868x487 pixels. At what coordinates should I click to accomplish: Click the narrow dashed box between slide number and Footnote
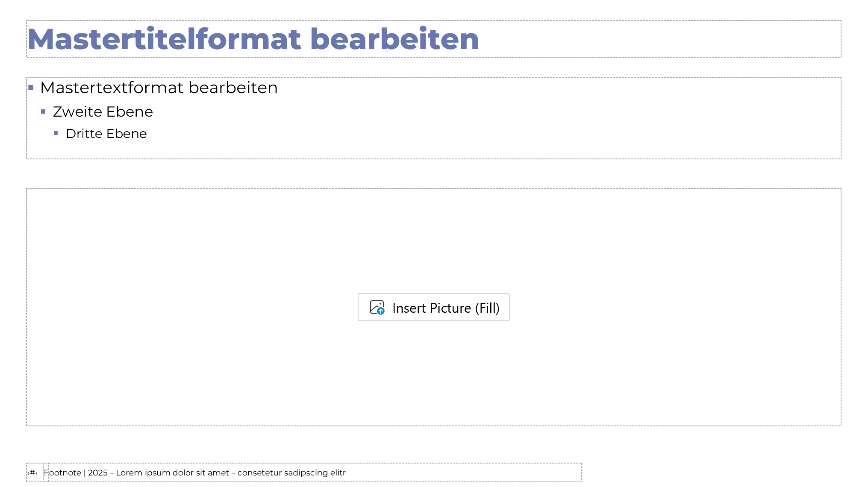click(46, 473)
